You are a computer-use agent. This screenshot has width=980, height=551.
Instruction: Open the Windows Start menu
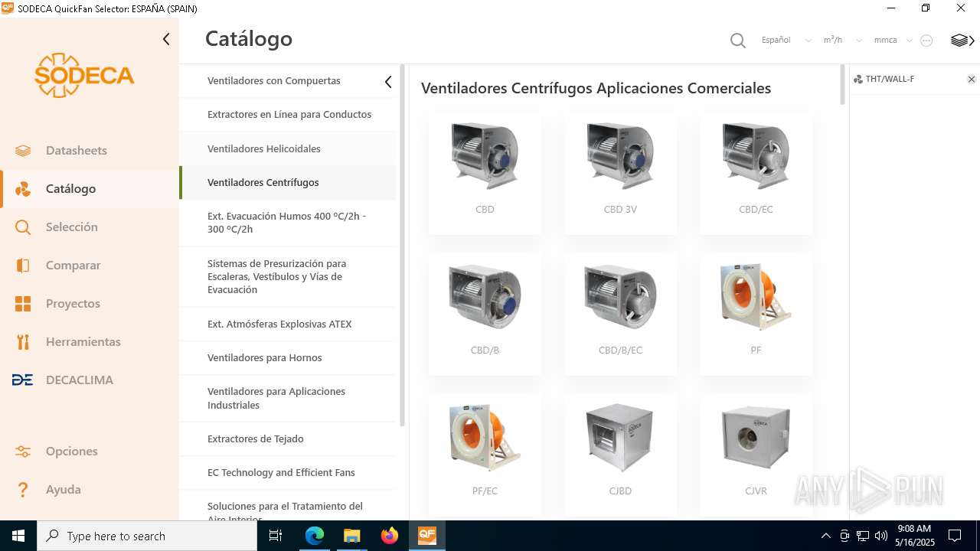[18, 536]
